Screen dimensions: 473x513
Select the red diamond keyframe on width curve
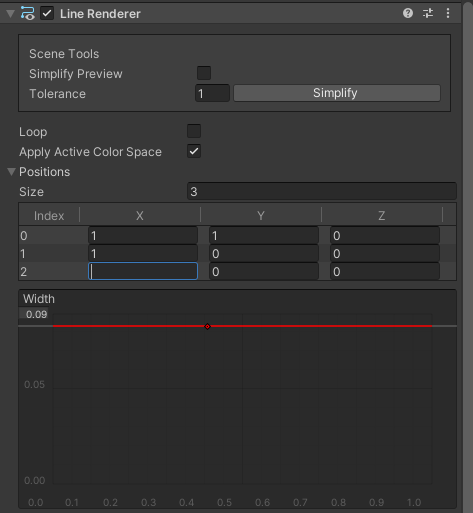(x=207, y=326)
